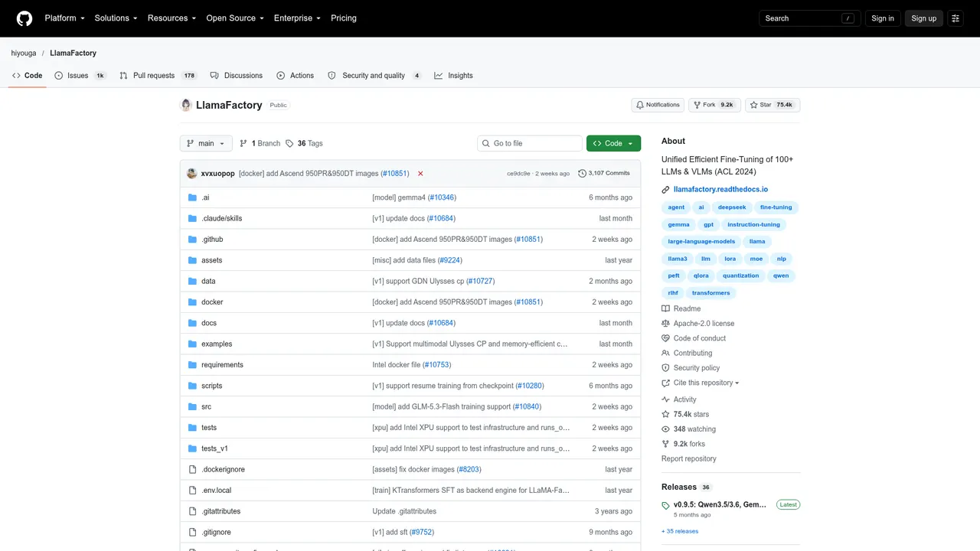Open the 3,107 Commits history link
Image resolution: width=980 pixels, height=551 pixels.
604,174
